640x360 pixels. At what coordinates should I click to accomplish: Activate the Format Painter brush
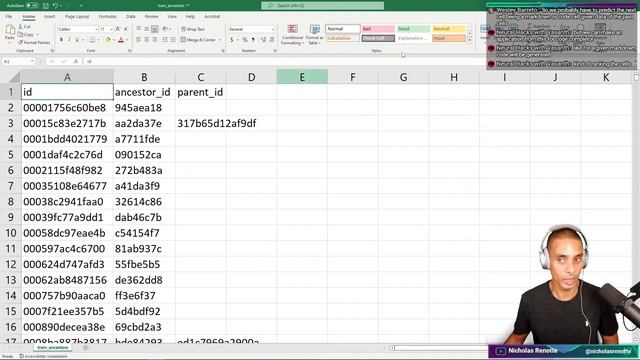(x=34, y=42)
